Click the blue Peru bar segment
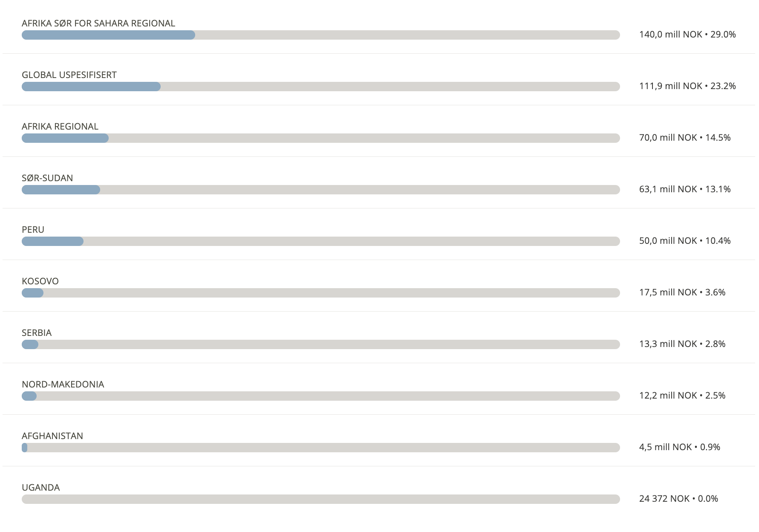This screenshot has width=759, height=532. coord(52,241)
